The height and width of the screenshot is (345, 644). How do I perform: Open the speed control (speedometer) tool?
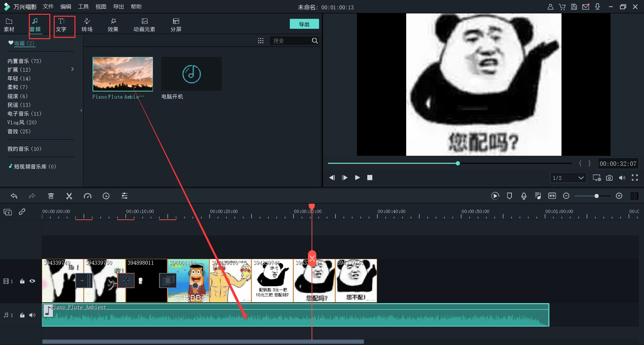[x=88, y=196]
